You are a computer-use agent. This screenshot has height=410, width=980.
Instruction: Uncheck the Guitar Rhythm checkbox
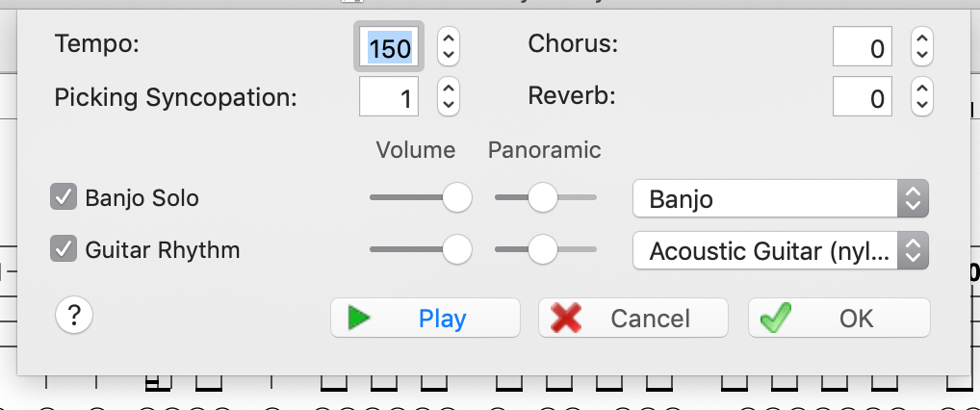click(64, 248)
